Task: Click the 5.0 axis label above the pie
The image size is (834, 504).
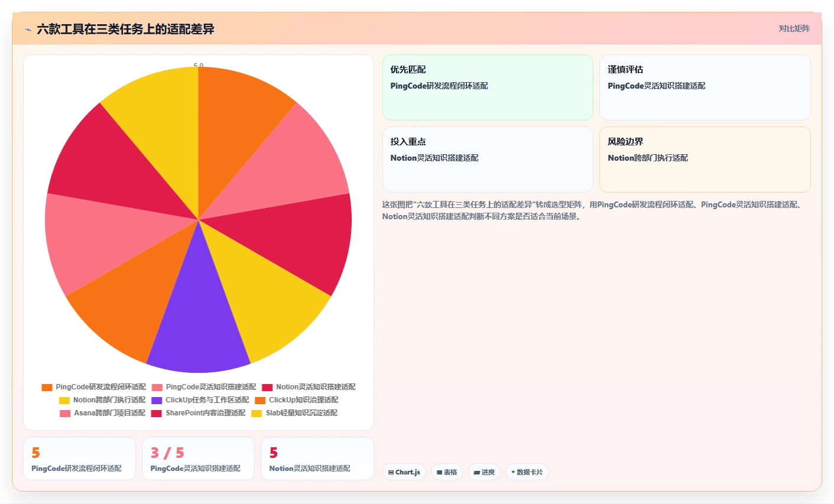Action: click(199, 66)
